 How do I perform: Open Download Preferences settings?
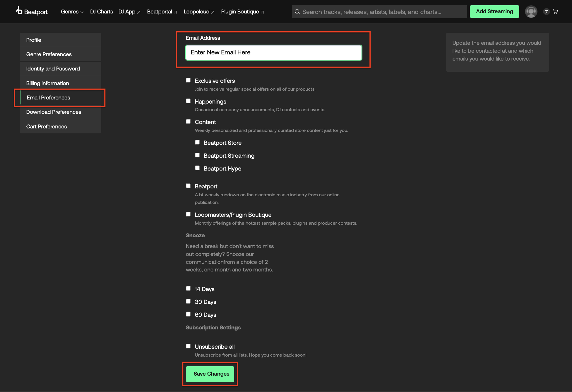click(61, 112)
